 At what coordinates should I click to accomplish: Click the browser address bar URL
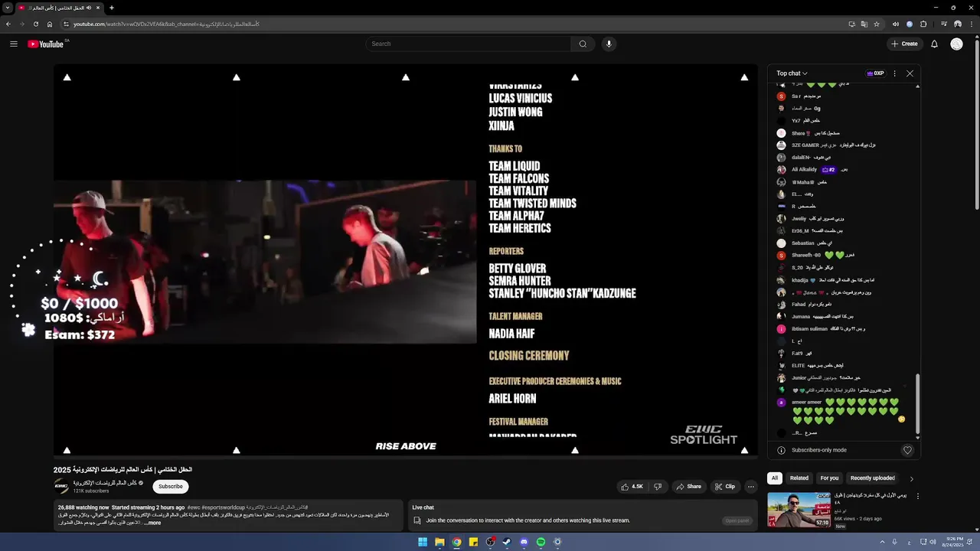tap(166, 24)
